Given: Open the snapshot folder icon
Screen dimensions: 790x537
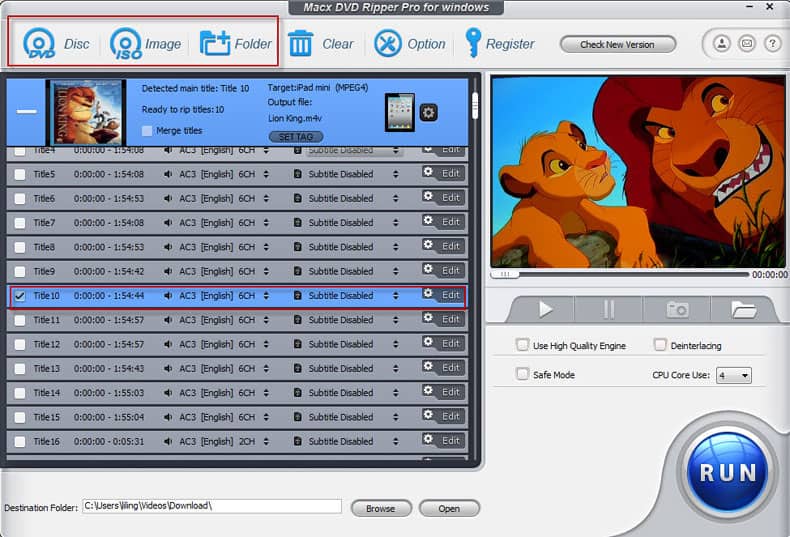Looking at the screenshot, I should [744, 309].
